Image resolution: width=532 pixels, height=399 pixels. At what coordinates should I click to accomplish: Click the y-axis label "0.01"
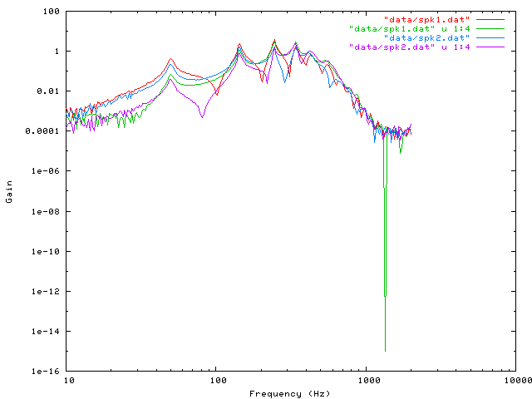click(x=48, y=91)
